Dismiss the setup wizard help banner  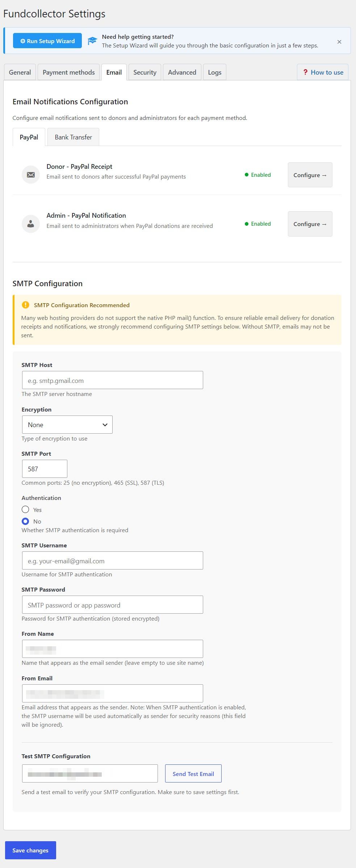click(x=339, y=42)
